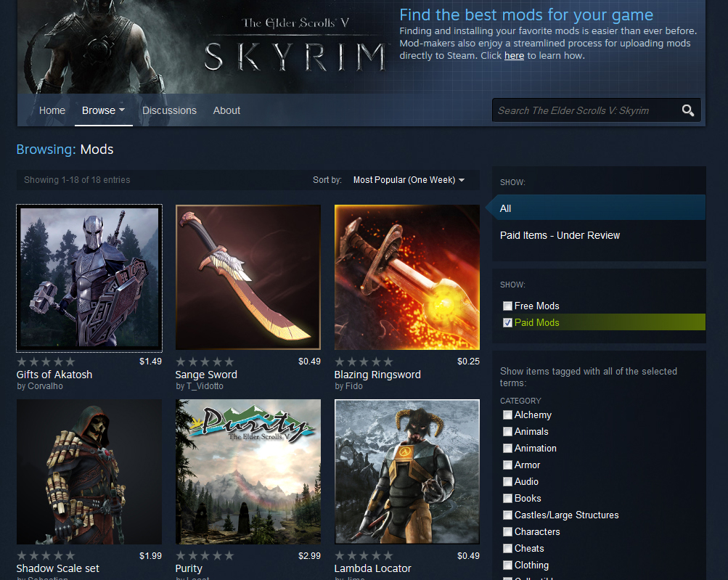The image size is (728, 580).
Task: Click the 'here' link to learn how
Action: pyautogui.click(x=514, y=56)
